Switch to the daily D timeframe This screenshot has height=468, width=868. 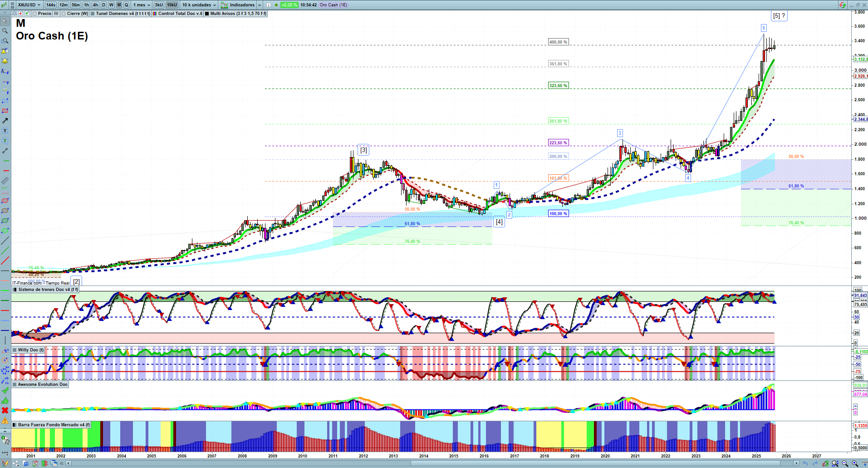click(x=103, y=5)
